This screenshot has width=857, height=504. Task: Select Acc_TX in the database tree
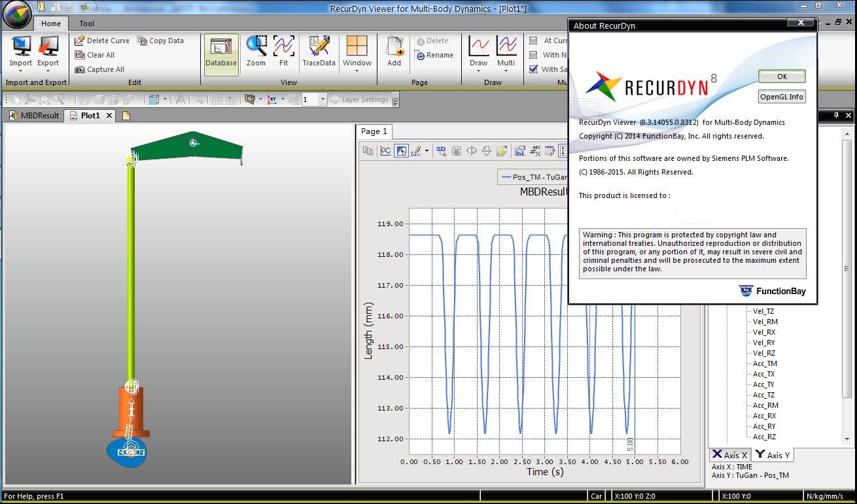coord(763,374)
